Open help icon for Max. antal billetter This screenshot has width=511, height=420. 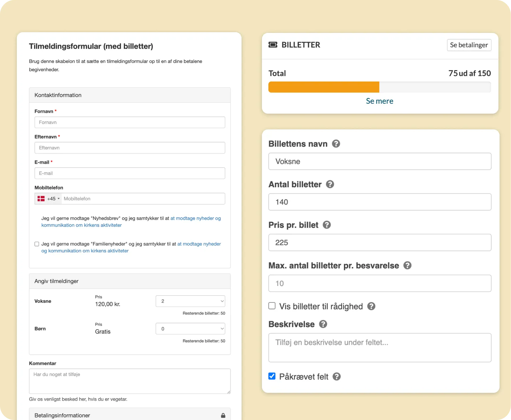pos(407,266)
